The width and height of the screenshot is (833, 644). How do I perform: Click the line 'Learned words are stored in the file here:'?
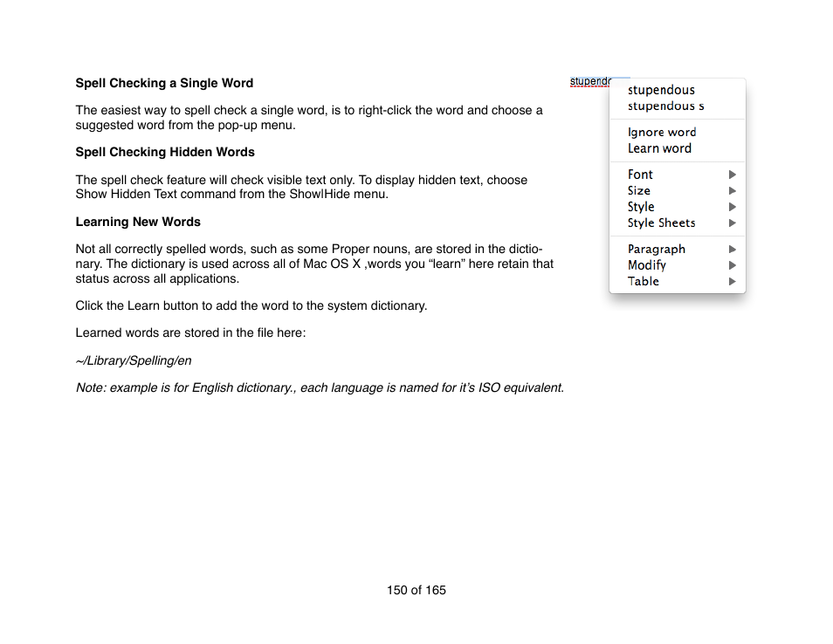190,332
